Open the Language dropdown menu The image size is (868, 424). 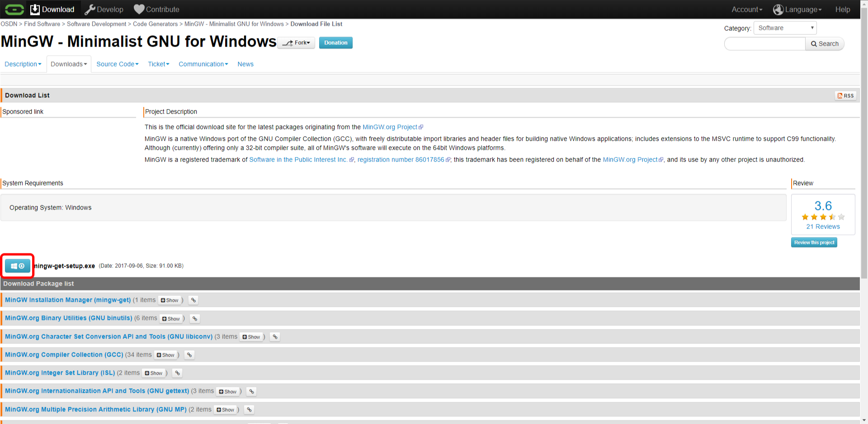click(797, 10)
